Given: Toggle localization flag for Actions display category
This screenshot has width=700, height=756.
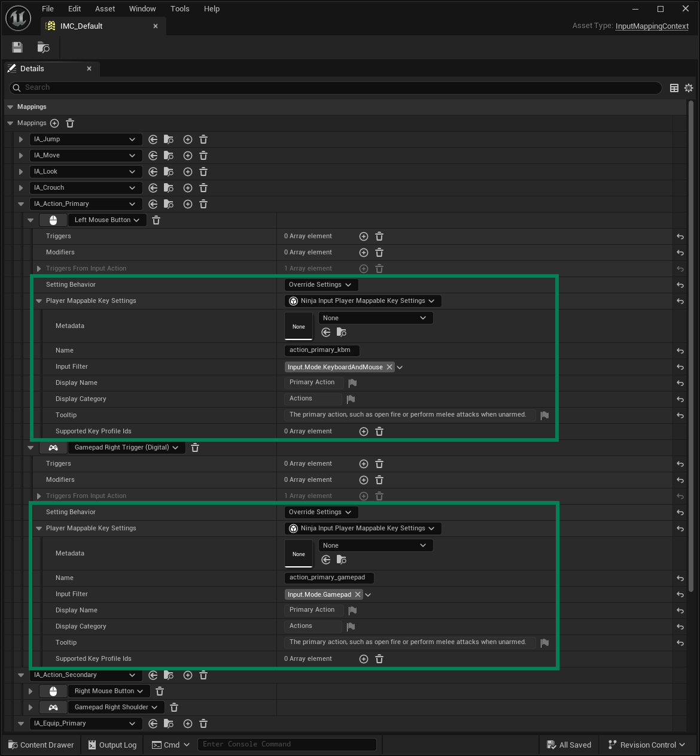Looking at the screenshot, I should [351, 399].
